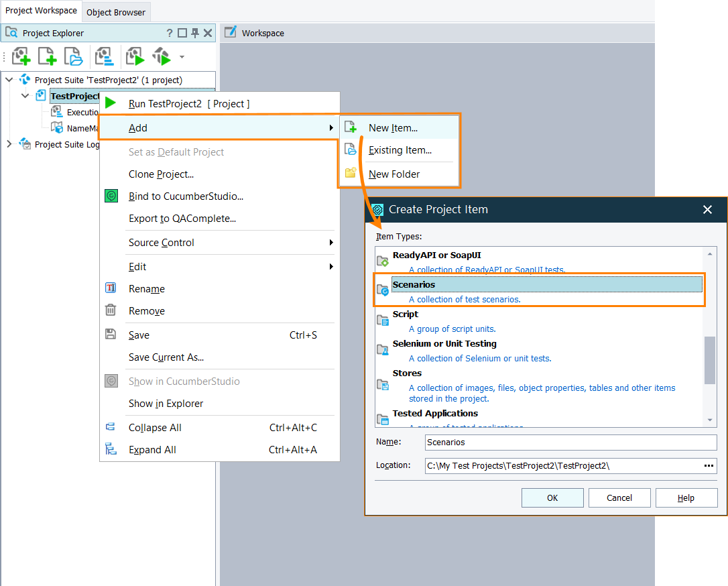Click the Open Existing Item toolbar icon
The image size is (728, 586).
coord(74,56)
